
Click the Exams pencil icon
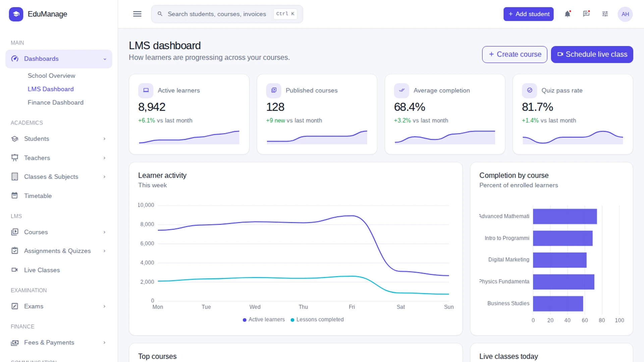point(15,306)
